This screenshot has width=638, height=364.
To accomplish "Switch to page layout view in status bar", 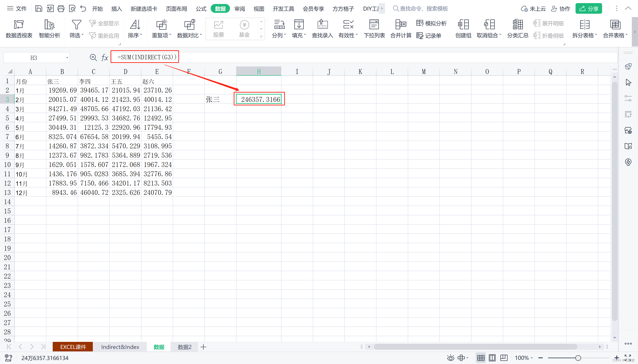I will pyautogui.click(x=492, y=358).
